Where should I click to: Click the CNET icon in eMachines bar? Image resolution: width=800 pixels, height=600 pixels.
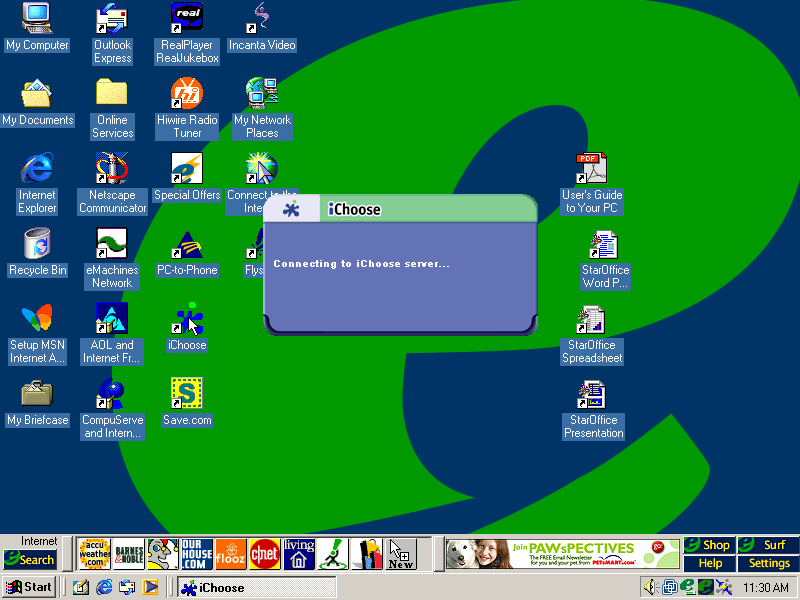[x=264, y=553]
